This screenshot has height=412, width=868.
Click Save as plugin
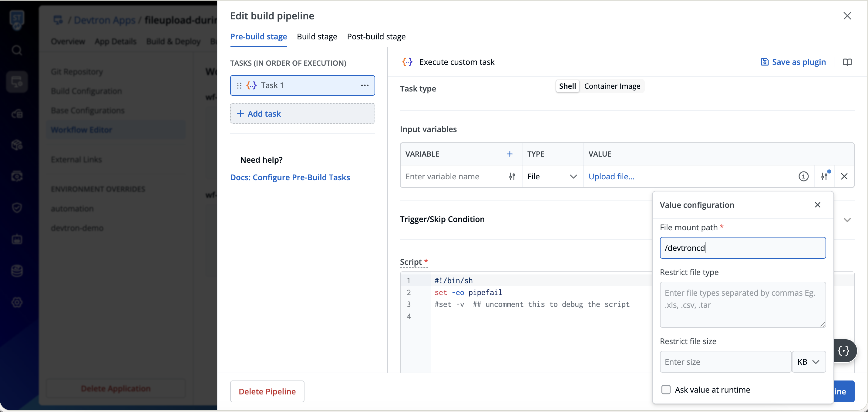[x=793, y=62]
